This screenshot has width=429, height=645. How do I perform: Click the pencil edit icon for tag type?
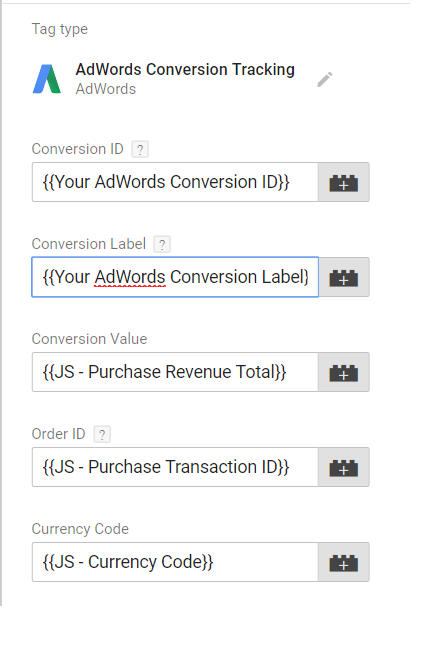325,79
